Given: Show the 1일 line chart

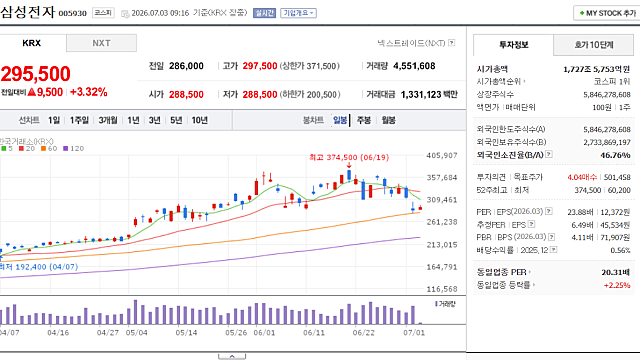Looking at the screenshot, I should pyautogui.click(x=54, y=120).
